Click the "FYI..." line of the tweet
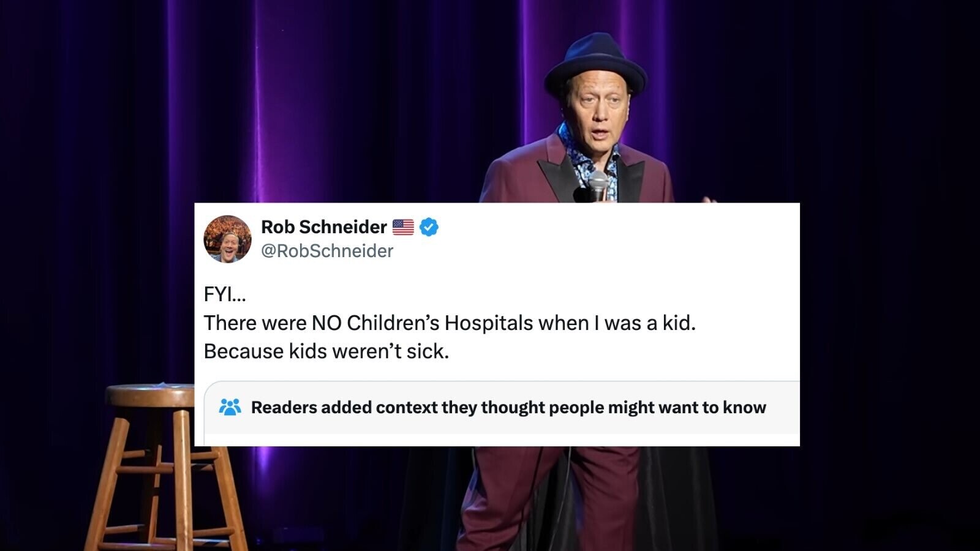 click(225, 295)
